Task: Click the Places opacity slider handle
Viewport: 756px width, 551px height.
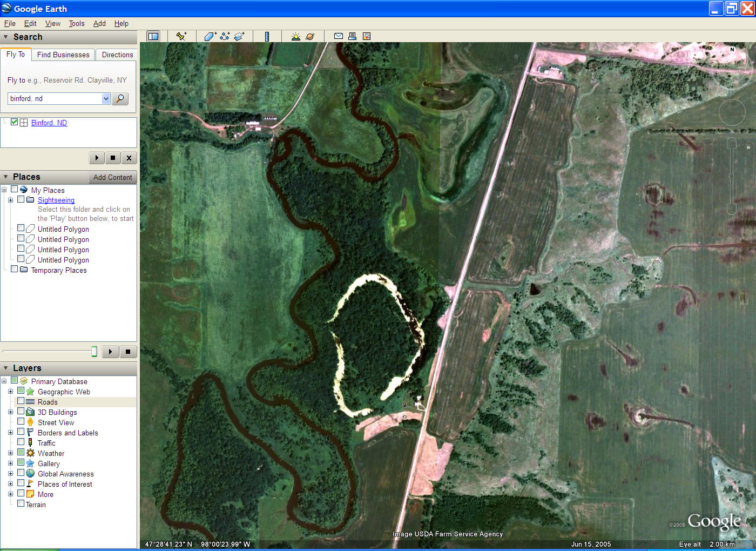Action: (x=94, y=352)
